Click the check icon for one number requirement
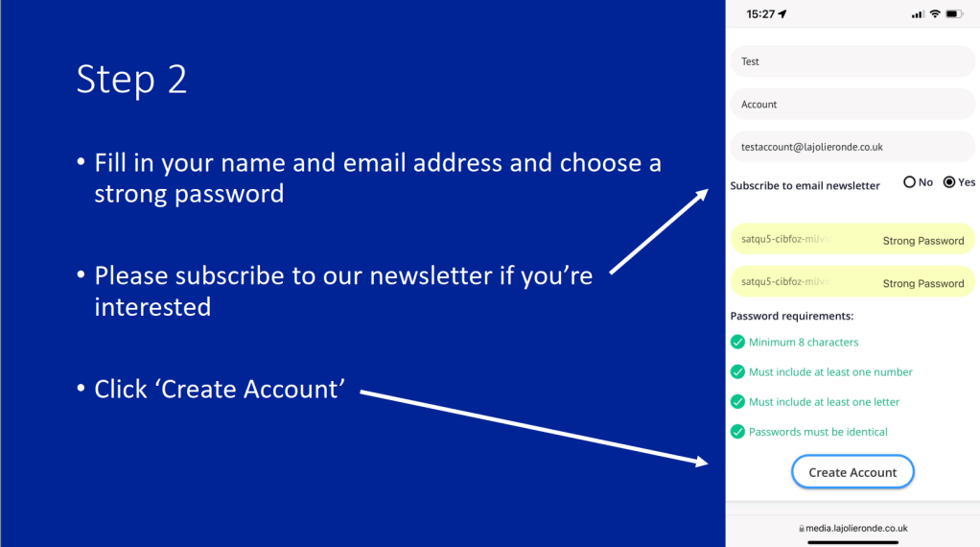This screenshot has width=980, height=547. [x=737, y=371]
